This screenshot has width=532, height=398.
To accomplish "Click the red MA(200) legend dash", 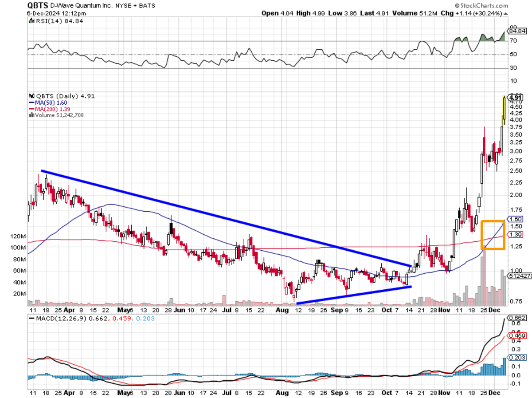I will point(31,109).
